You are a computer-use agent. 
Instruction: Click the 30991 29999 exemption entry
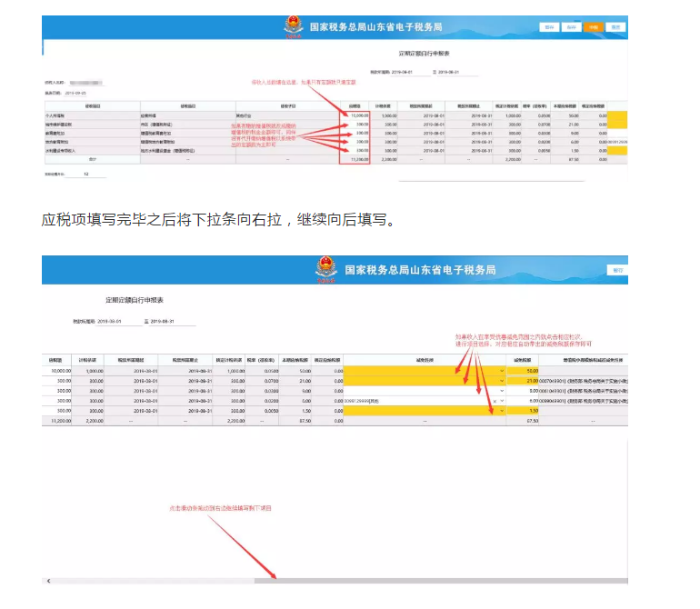point(362,401)
